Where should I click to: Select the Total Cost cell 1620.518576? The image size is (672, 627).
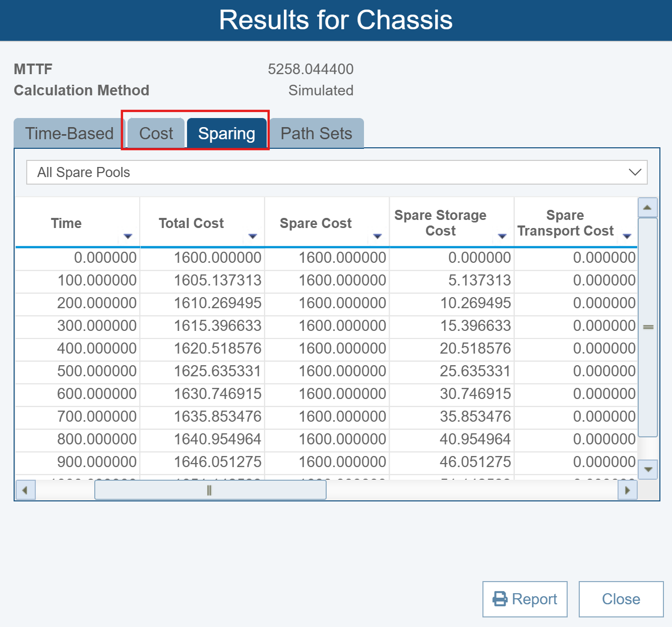pyautogui.click(x=217, y=349)
